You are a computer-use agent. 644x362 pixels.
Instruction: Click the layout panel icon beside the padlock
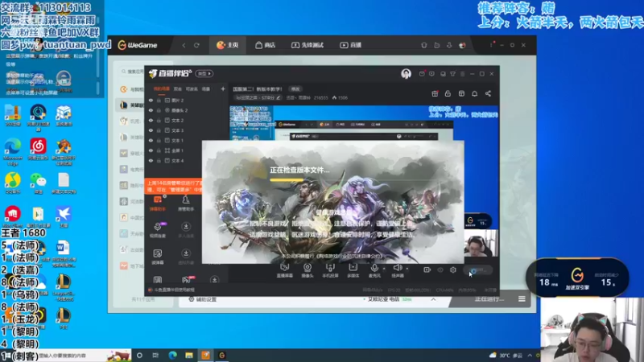click(461, 93)
